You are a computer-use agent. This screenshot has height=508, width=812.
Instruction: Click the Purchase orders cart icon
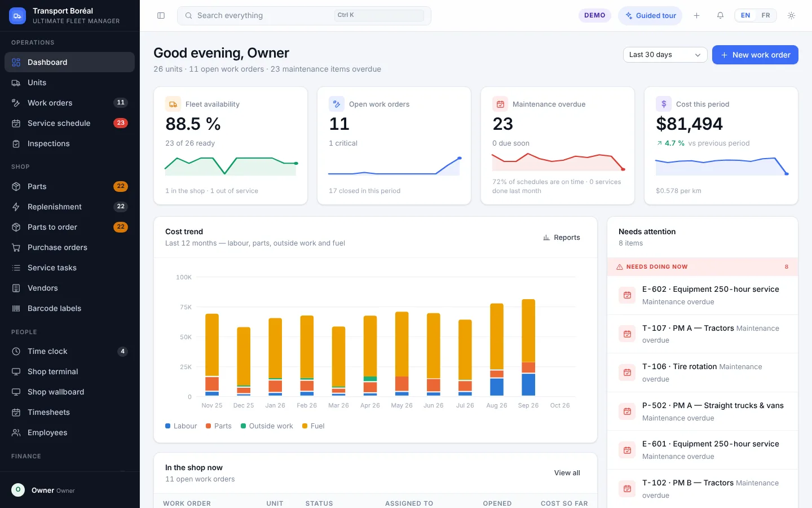(16, 247)
